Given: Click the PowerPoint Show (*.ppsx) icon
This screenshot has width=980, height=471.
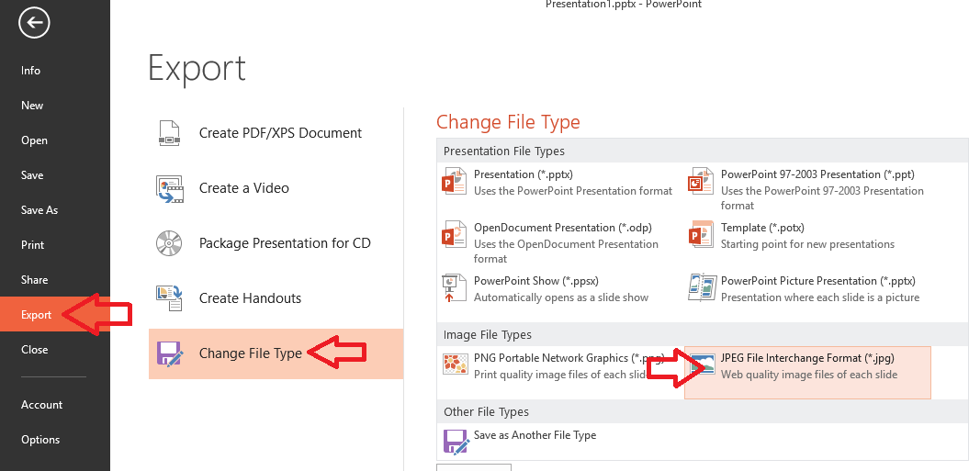Looking at the screenshot, I should (x=455, y=288).
